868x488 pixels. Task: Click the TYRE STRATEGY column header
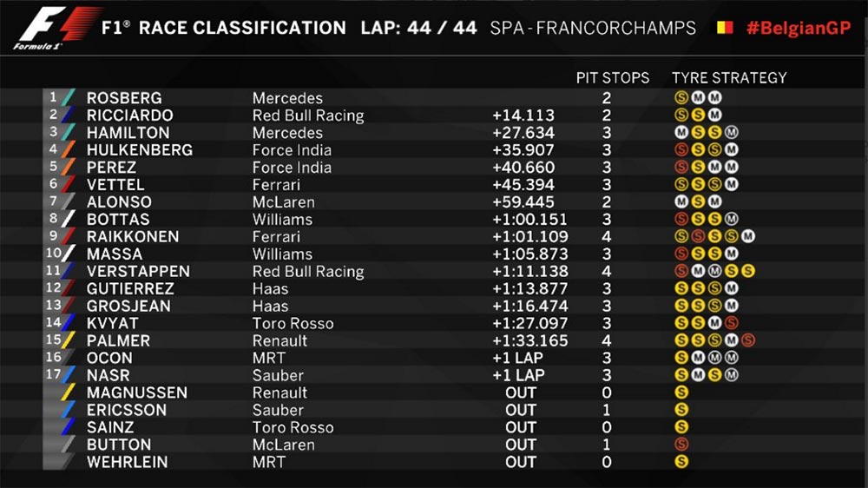729,78
